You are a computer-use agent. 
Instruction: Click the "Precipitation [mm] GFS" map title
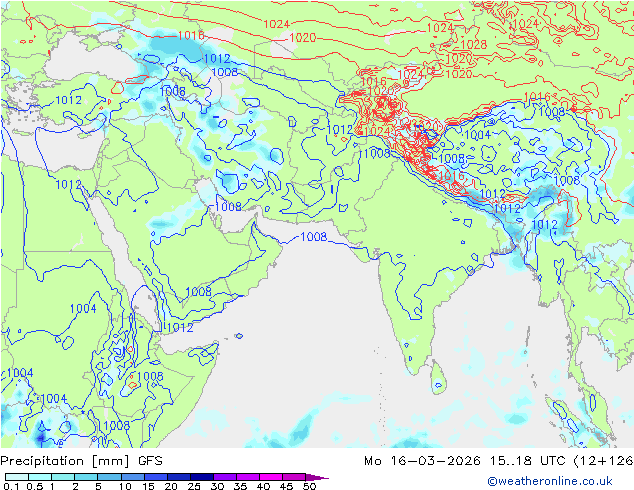click(81, 461)
